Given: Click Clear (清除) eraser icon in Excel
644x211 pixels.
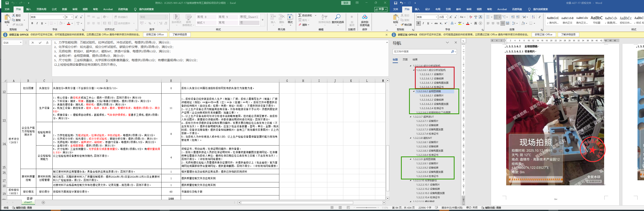Looking at the screenshot, I should click(x=300, y=25).
